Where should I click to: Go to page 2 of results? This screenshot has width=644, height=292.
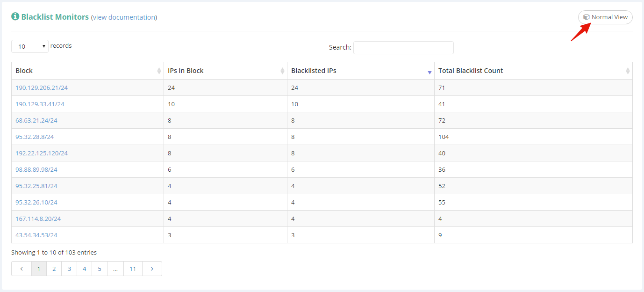click(54, 269)
